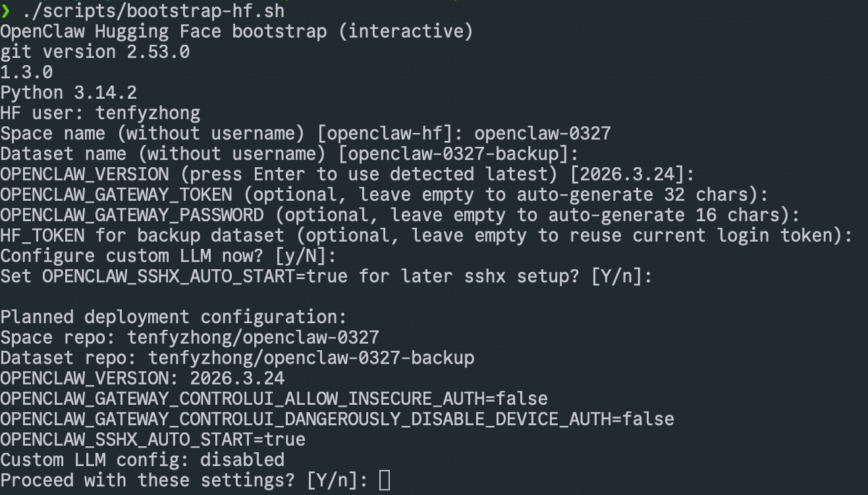Click the Custom LLM config: disabled line
The height and width of the screenshot is (495, 868).
142,460
